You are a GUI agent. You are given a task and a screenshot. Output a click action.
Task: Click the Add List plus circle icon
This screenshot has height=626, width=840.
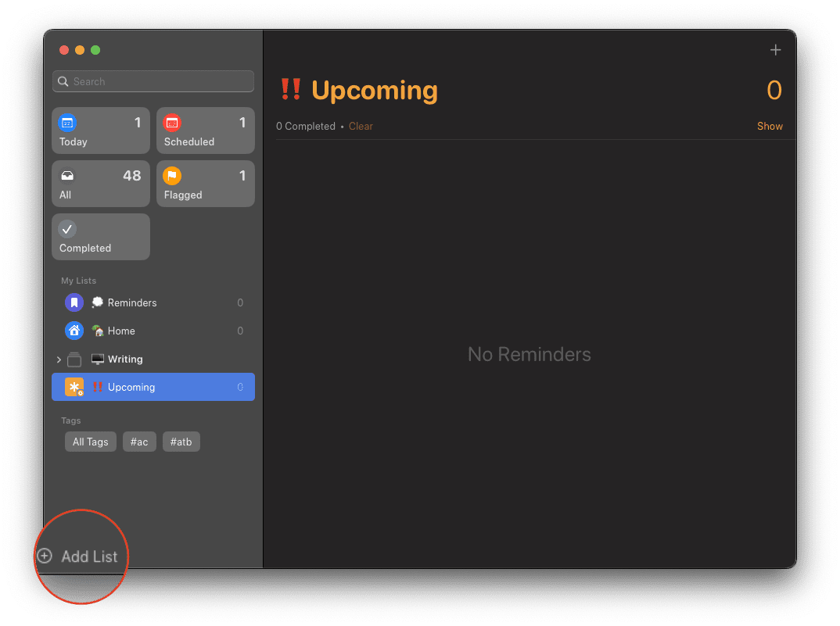45,556
